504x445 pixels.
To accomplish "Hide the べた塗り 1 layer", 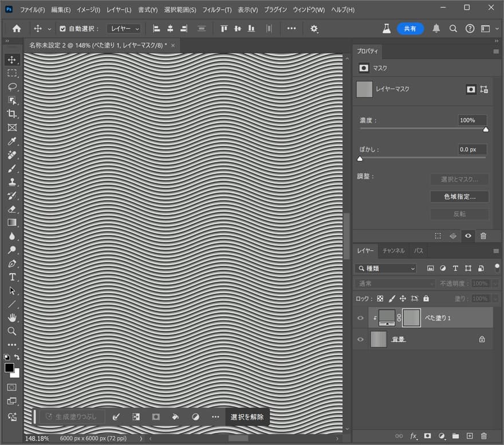I will coord(361,318).
